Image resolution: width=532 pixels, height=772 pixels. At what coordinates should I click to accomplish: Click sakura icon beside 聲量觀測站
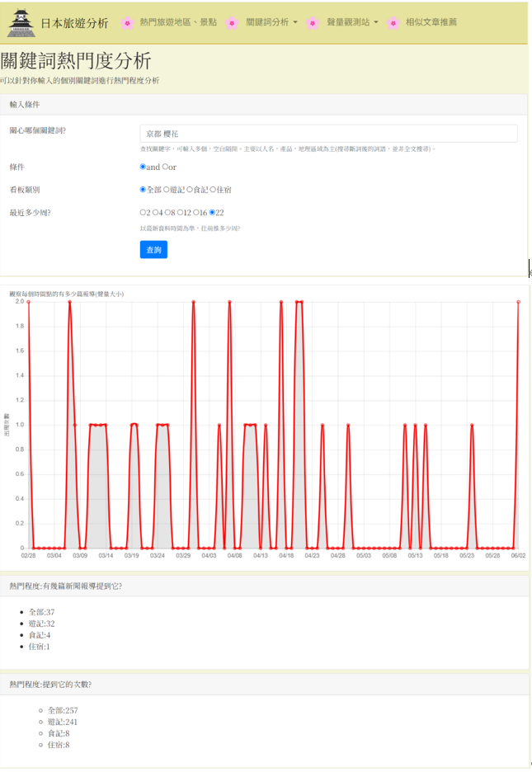(313, 23)
